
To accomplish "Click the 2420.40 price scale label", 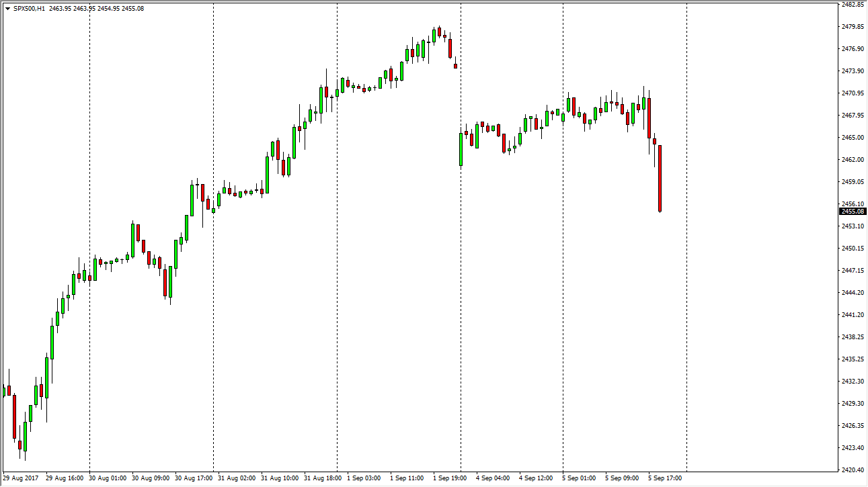I will click(852, 470).
